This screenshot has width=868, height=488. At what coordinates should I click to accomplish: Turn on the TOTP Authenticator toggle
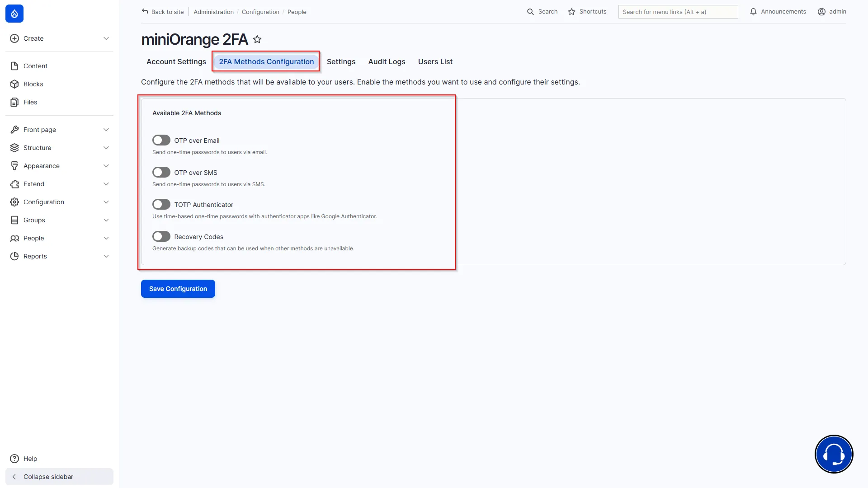(x=161, y=205)
